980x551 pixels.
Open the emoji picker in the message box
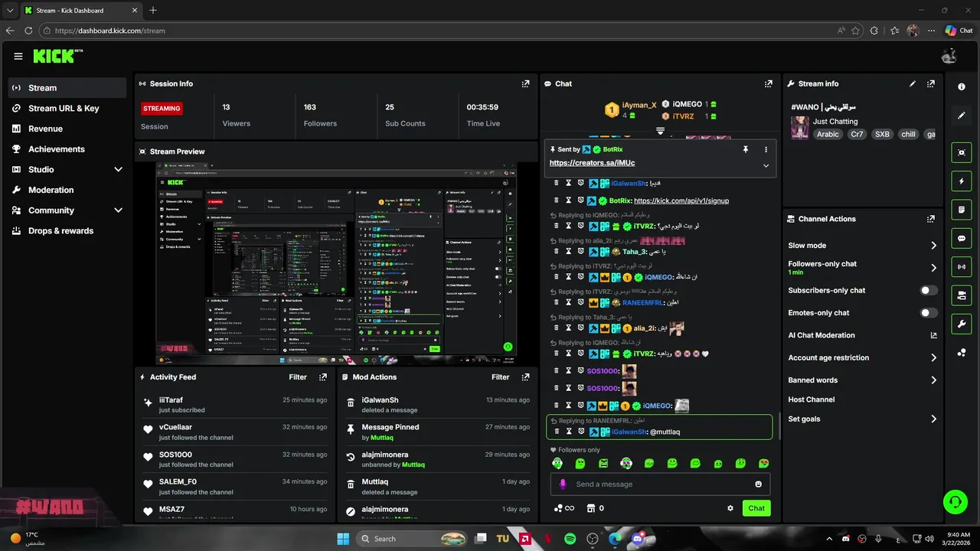coord(759,484)
